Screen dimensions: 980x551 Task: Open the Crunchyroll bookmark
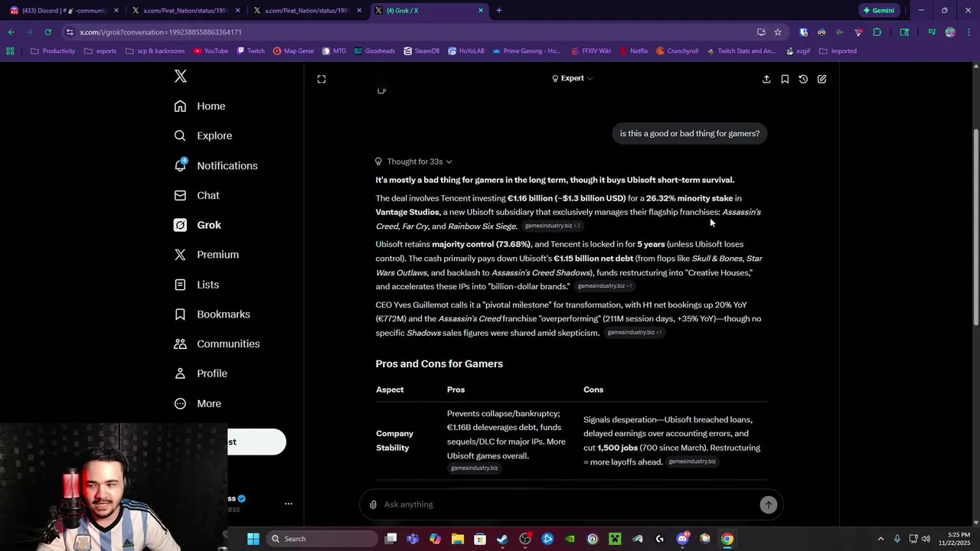[x=677, y=51]
